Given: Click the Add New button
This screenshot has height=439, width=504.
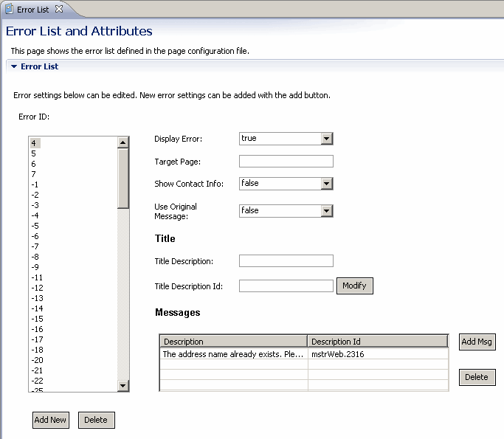Looking at the screenshot, I should pos(50,420).
